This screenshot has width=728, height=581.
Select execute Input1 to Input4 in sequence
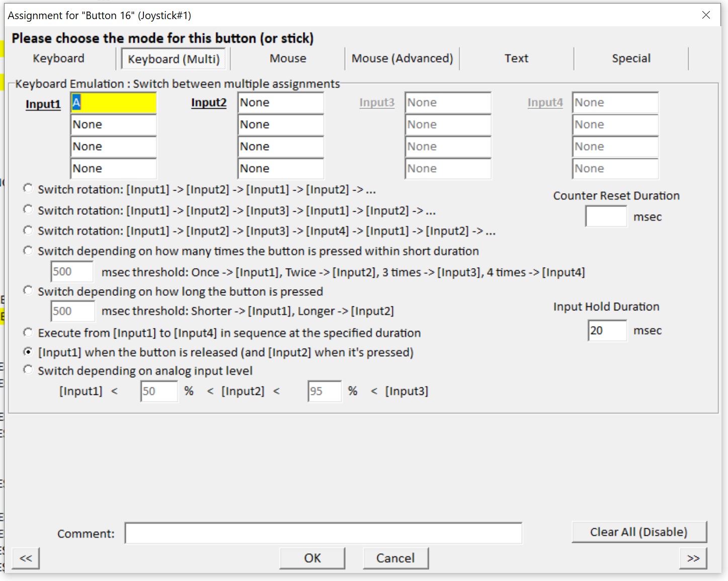pos(28,333)
